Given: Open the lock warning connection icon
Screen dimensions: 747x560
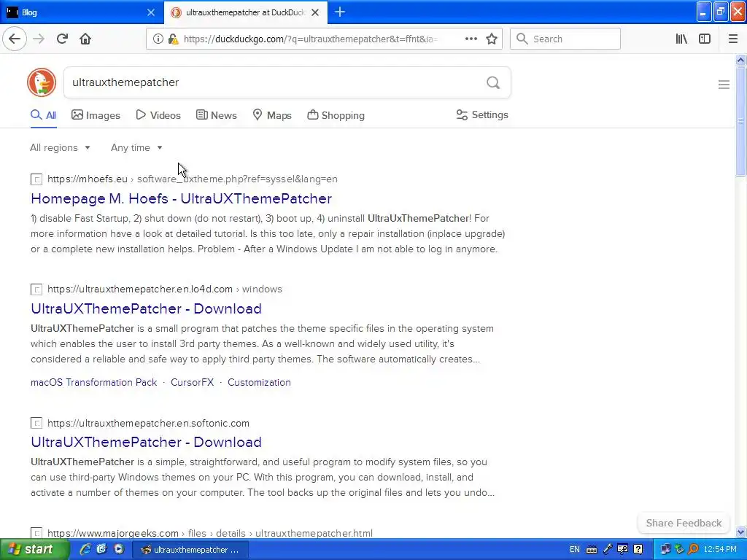Looking at the screenshot, I should coord(174,39).
